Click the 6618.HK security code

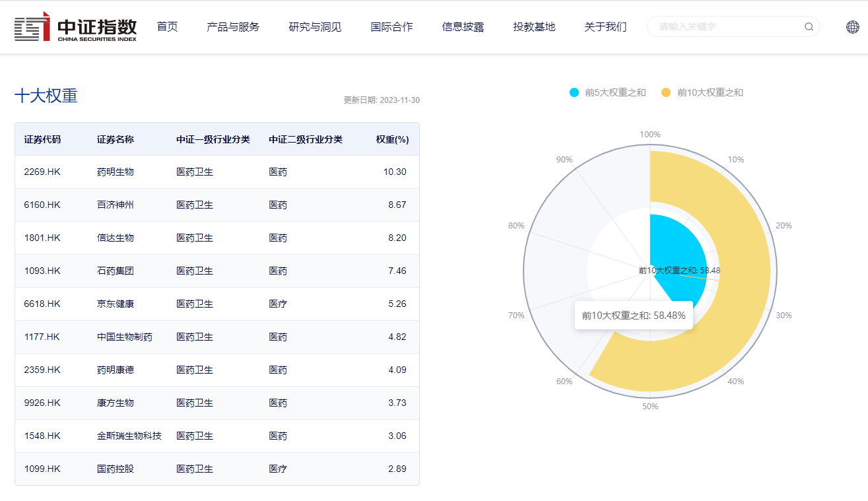42,304
